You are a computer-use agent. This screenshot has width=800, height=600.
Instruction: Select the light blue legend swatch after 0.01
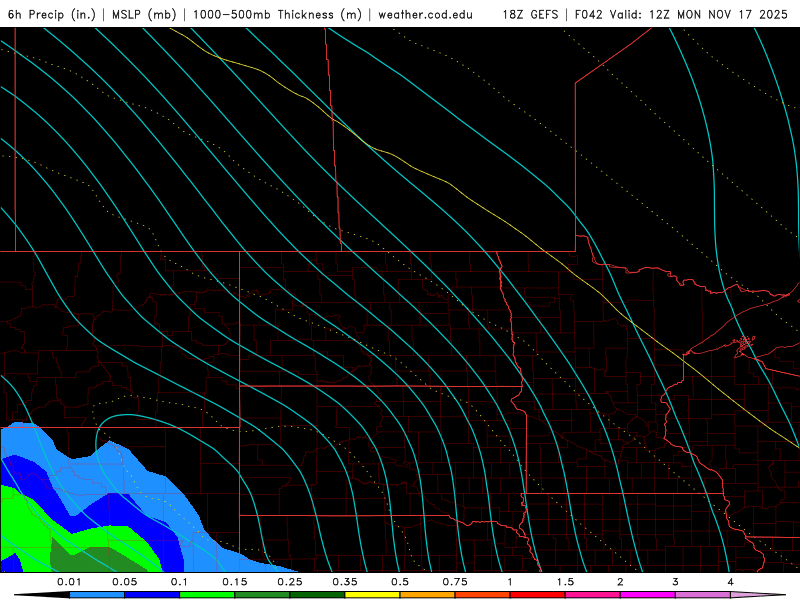point(97,595)
